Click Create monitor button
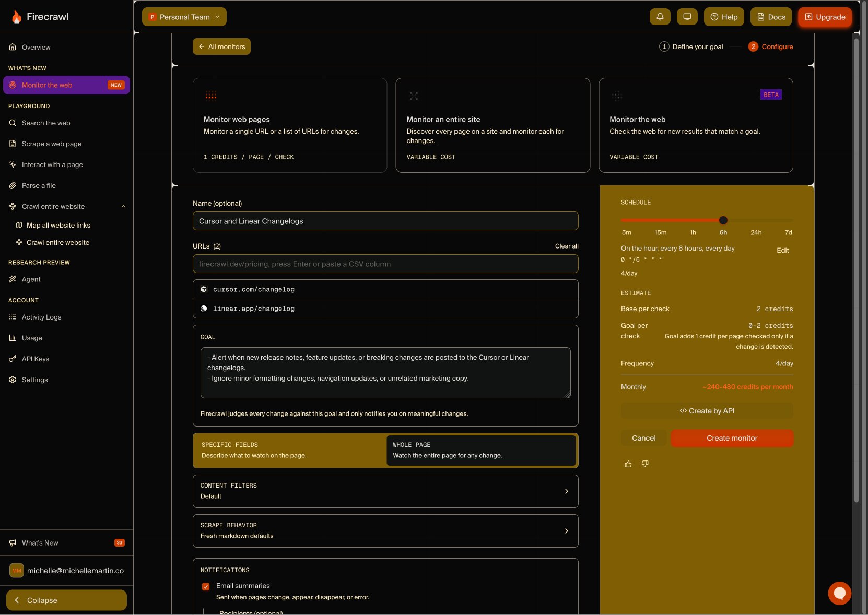Screen dimensions: 868x615 point(732,438)
